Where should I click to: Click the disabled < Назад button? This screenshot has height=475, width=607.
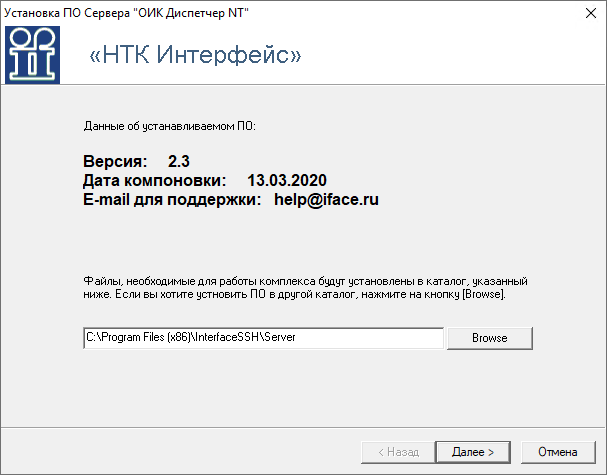pyautogui.click(x=398, y=452)
